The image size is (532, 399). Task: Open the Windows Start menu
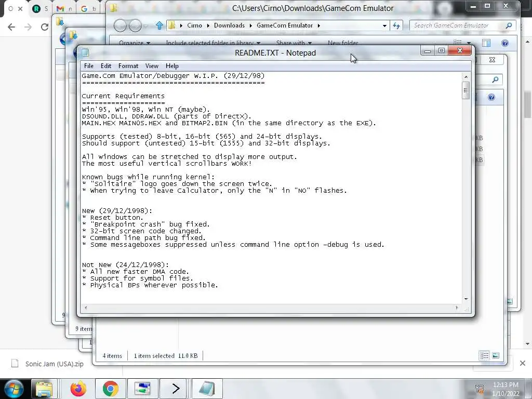pyautogui.click(x=14, y=389)
